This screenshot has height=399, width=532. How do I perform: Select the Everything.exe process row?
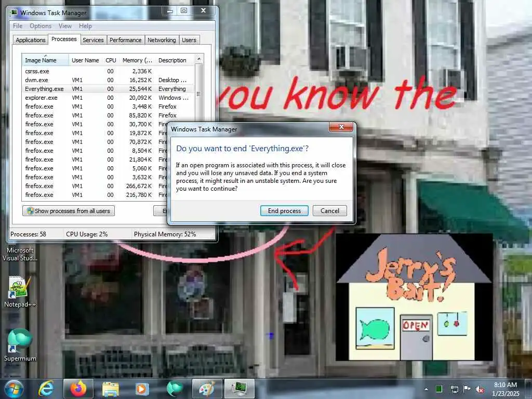pos(109,89)
